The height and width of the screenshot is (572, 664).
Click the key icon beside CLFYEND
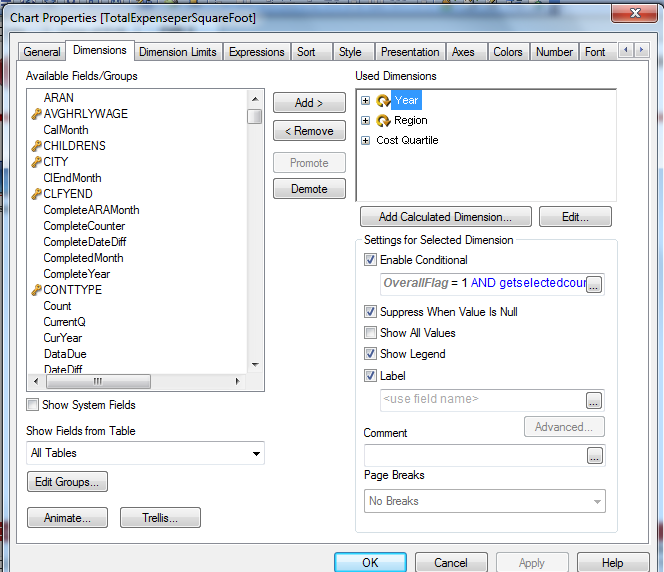coord(36,194)
